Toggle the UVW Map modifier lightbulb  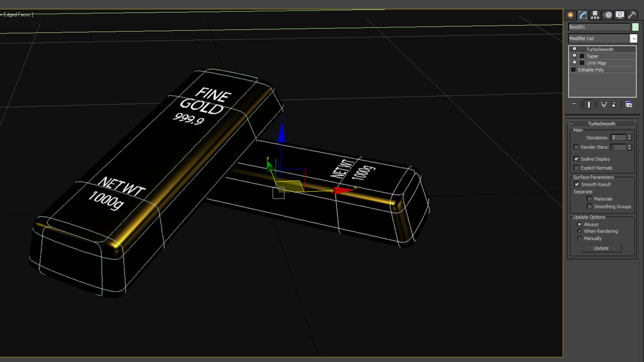click(574, 63)
